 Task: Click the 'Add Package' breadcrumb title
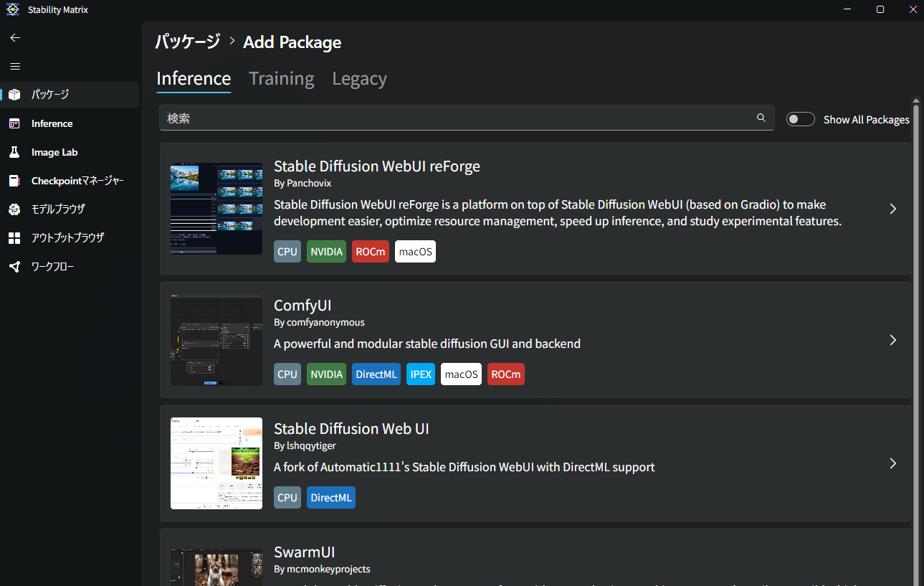coord(292,42)
